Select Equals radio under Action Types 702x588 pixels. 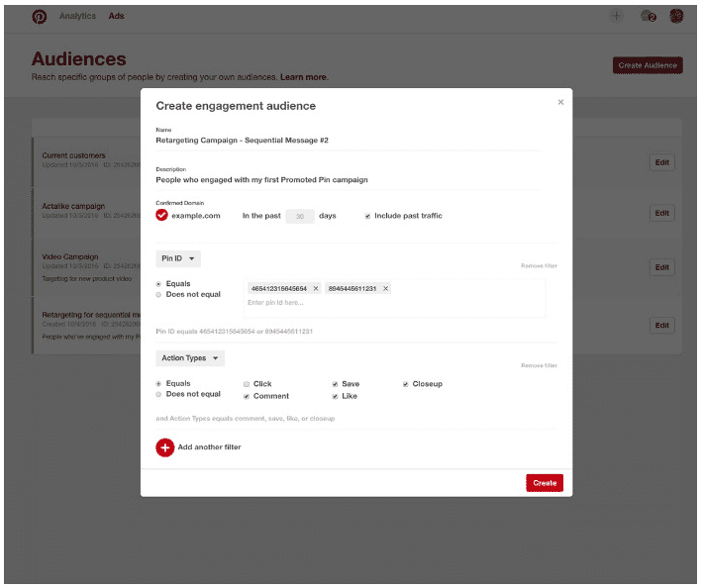tap(158, 384)
